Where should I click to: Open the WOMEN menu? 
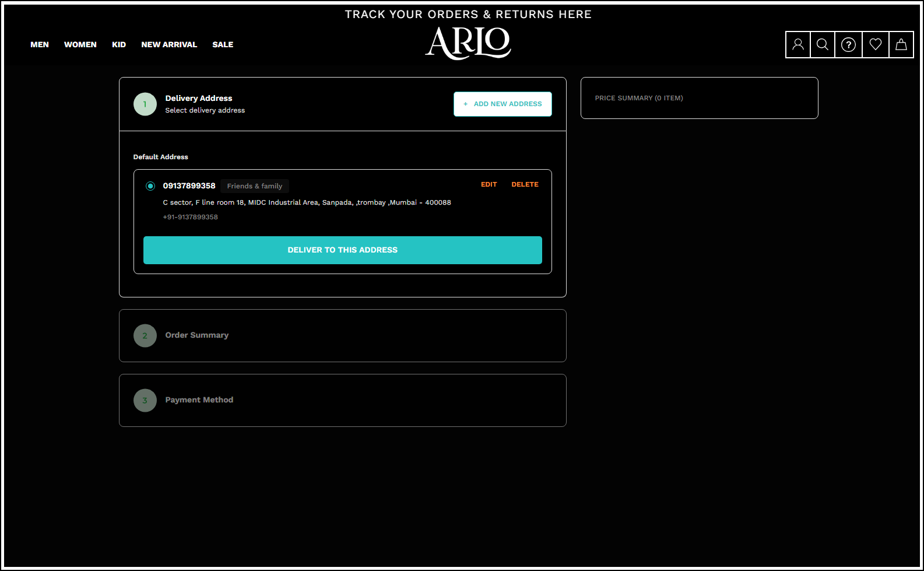(x=80, y=45)
